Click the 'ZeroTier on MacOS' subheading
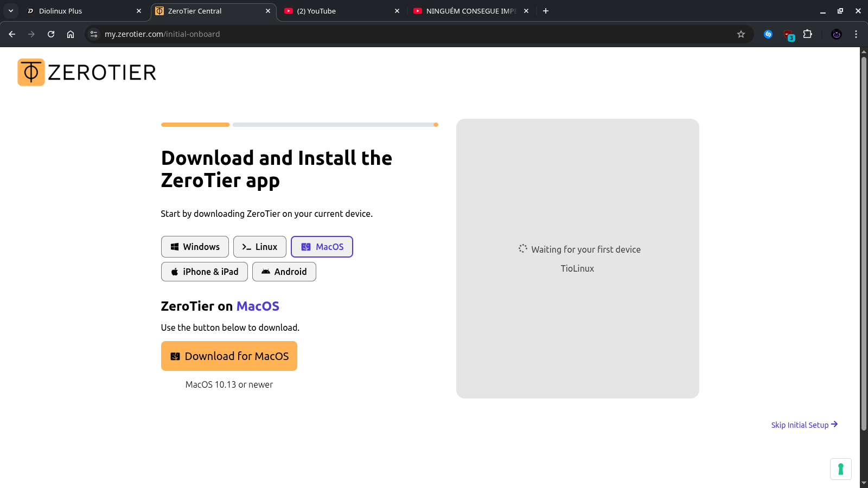The height and width of the screenshot is (488, 868). coord(220,306)
